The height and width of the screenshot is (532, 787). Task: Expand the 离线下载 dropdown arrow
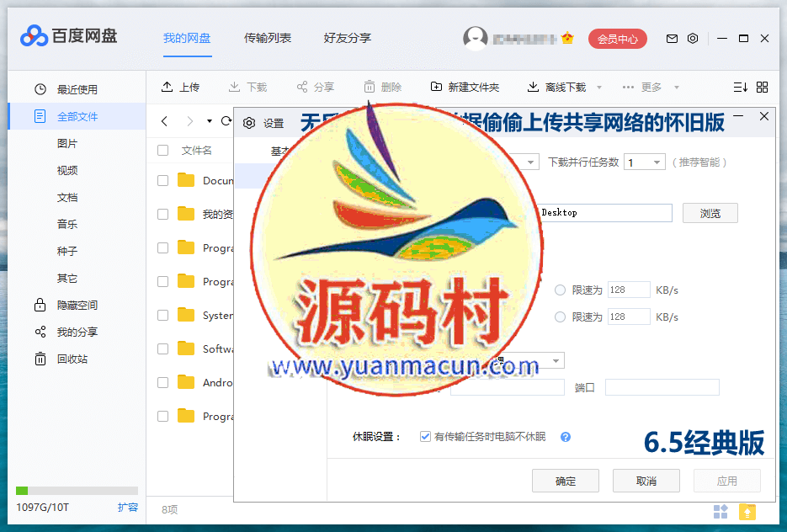(x=598, y=87)
